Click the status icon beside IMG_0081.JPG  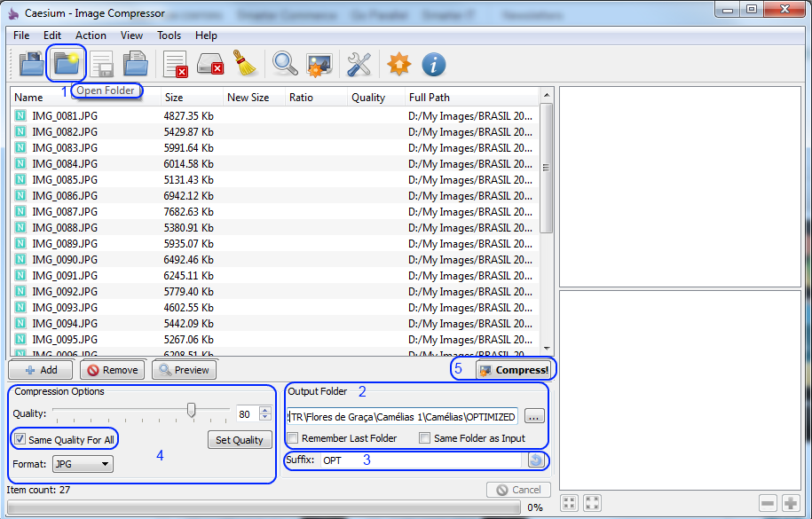point(20,115)
